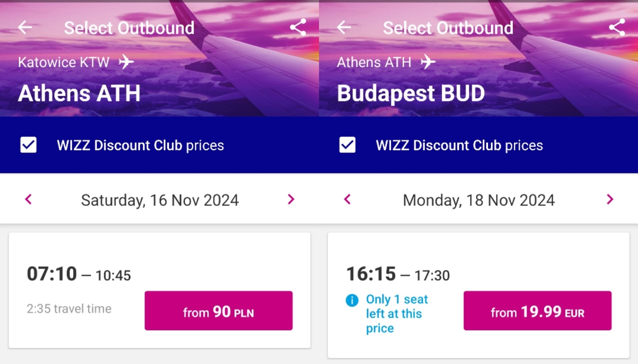638x364 pixels.
Task: Tap airplane icon next to Katowice KTW
Action: tap(126, 62)
